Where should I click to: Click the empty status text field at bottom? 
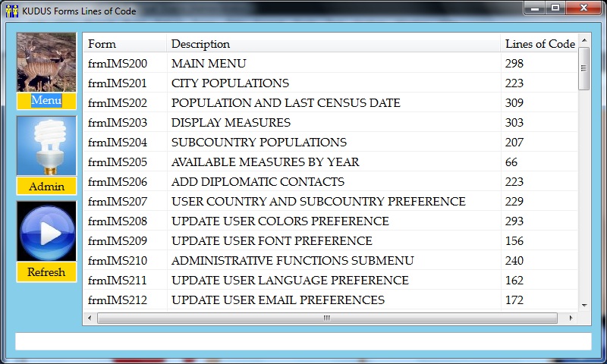[303, 342]
